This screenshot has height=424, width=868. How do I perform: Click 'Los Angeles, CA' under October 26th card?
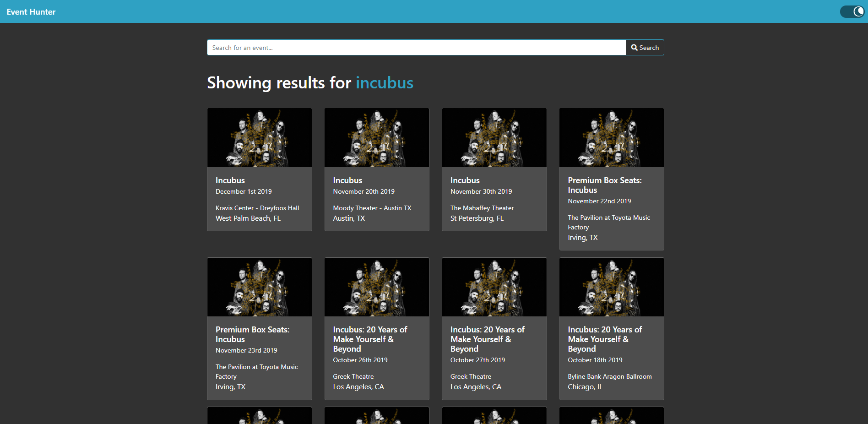tap(358, 387)
